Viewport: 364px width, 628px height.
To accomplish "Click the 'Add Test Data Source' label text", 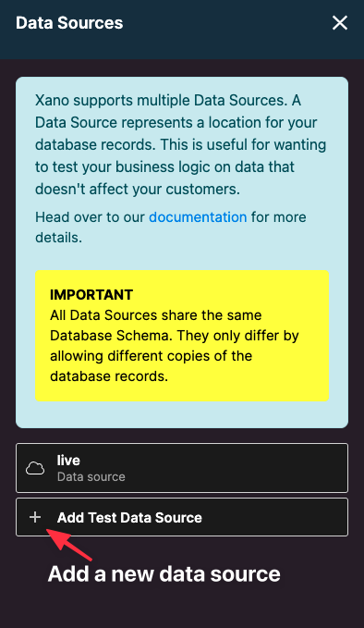I will coord(129,517).
